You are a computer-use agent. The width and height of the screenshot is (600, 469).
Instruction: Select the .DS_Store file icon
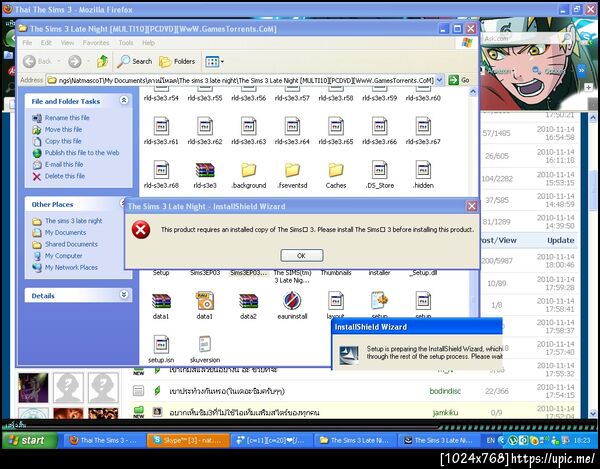pos(379,170)
